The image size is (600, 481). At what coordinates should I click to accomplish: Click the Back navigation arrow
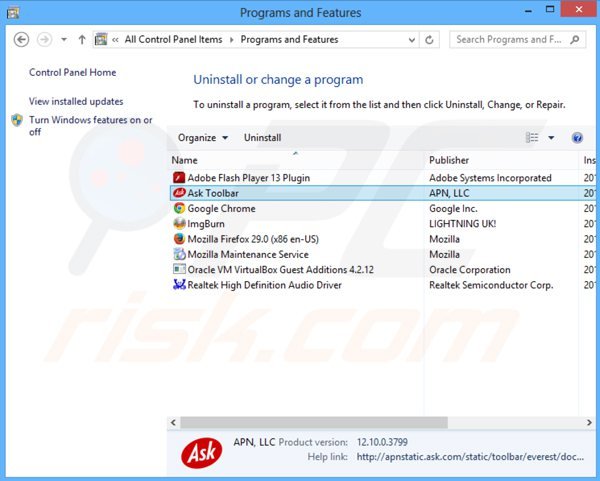coord(21,39)
